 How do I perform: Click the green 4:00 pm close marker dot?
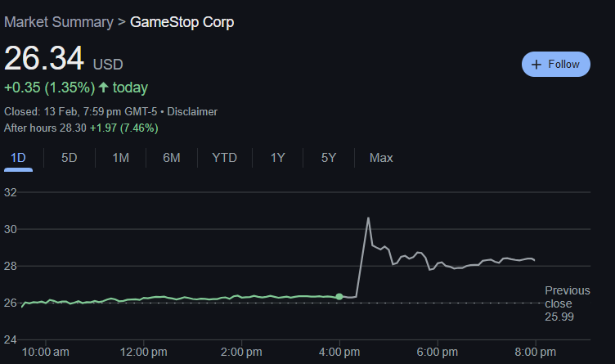[339, 297]
